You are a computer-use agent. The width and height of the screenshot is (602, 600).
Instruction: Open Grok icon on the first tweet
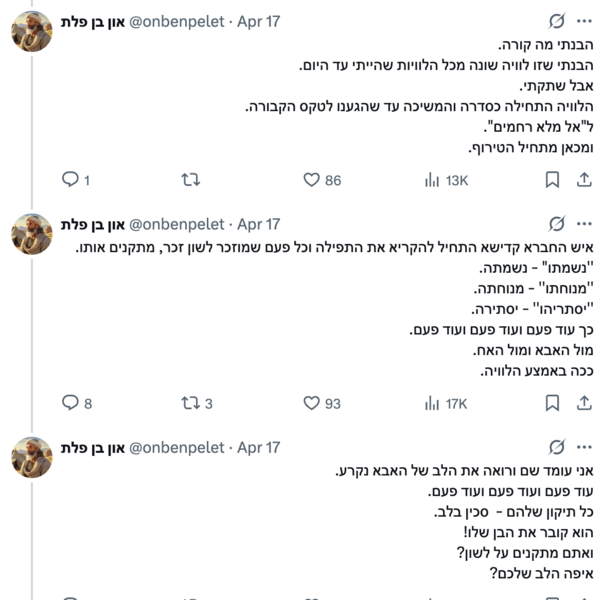coord(556,21)
